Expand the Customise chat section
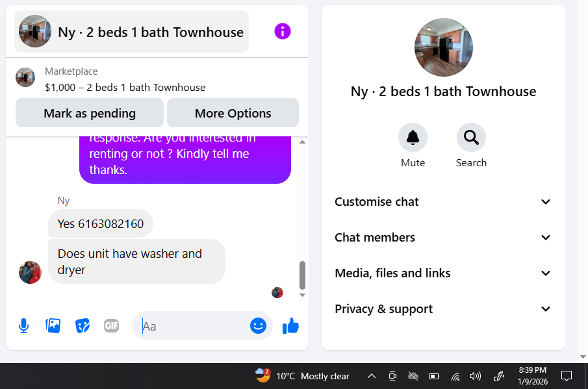This screenshot has width=588, height=389. pos(443,201)
